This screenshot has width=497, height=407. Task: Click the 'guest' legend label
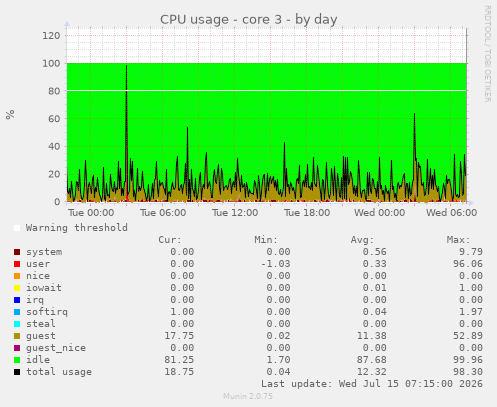[41, 336]
